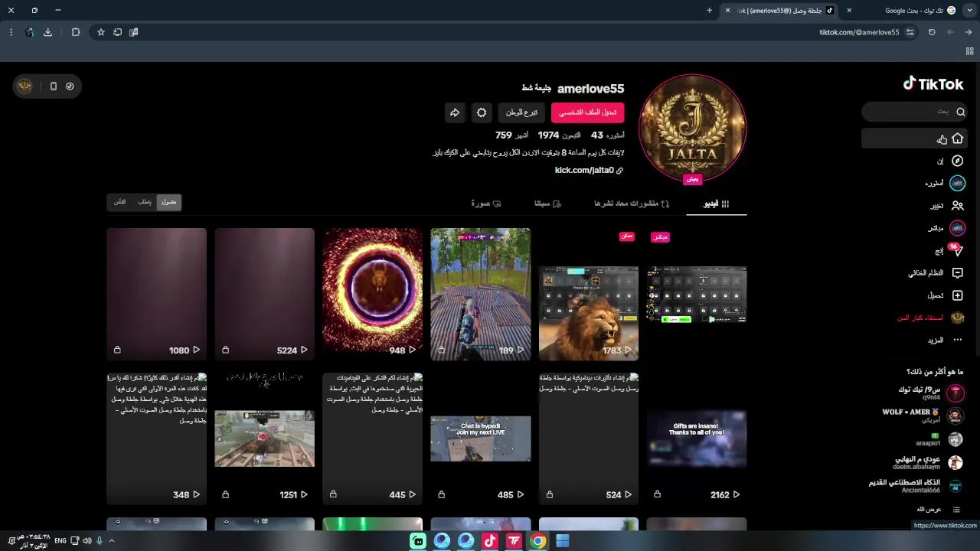Screen dimensions: 980x551
Task: Click lock icon on the 5224-views video
Action: click(225, 350)
